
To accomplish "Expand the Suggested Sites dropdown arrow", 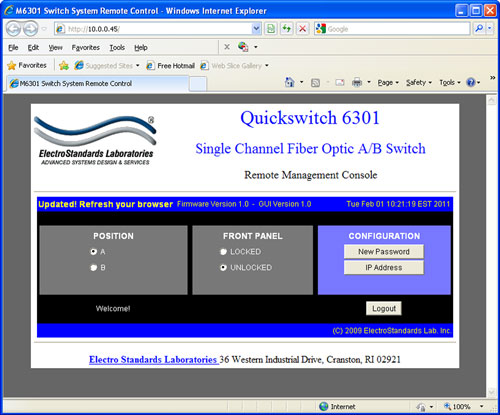I will [x=137, y=66].
